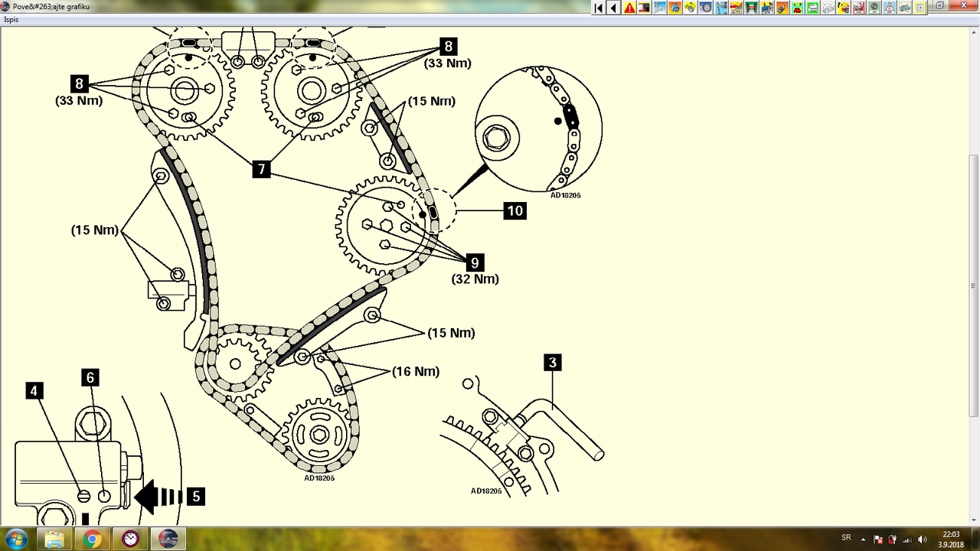The height and width of the screenshot is (551, 980).
Task: Click callout number 3 near the tool
Action: 553,362
